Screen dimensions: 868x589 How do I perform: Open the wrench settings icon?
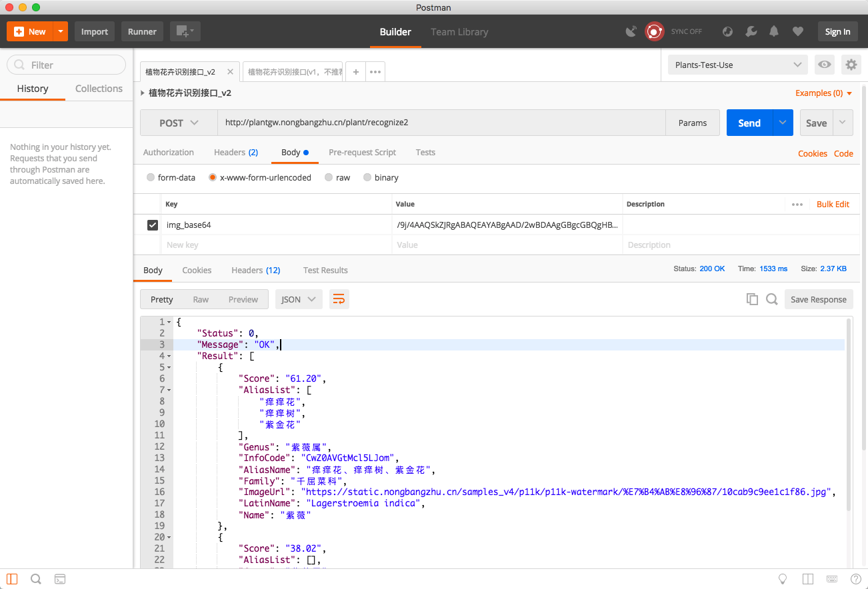click(x=751, y=31)
